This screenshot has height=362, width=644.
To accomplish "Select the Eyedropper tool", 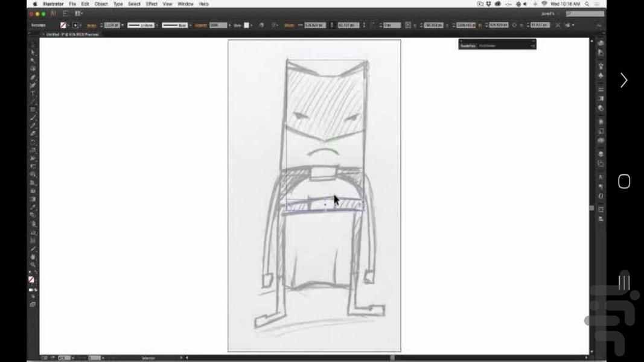I will pyautogui.click(x=33, y=208).
